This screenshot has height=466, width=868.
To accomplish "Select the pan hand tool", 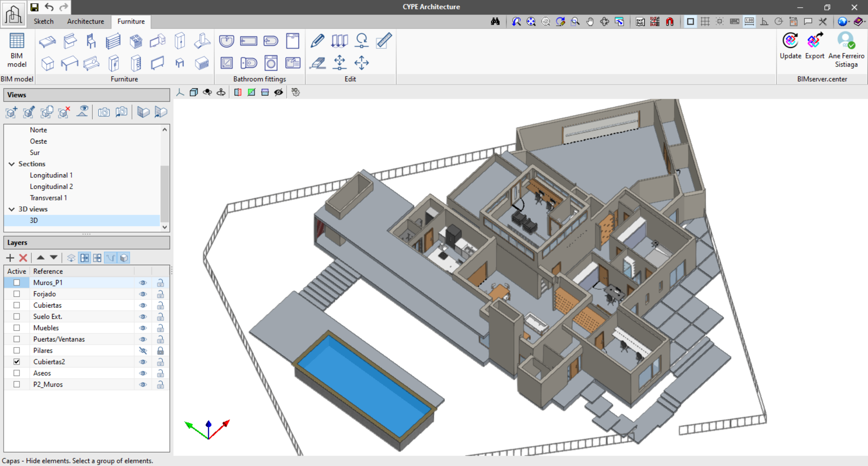I will coord(590,22).
